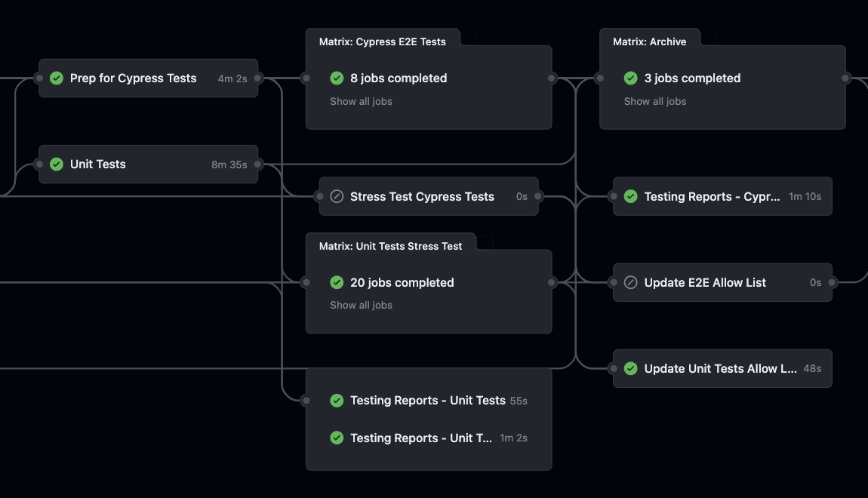Show all jobs for Matrix: Archive
Image resolution: width=868 pixels, height=498 pixels.
[x=654, y=100]
